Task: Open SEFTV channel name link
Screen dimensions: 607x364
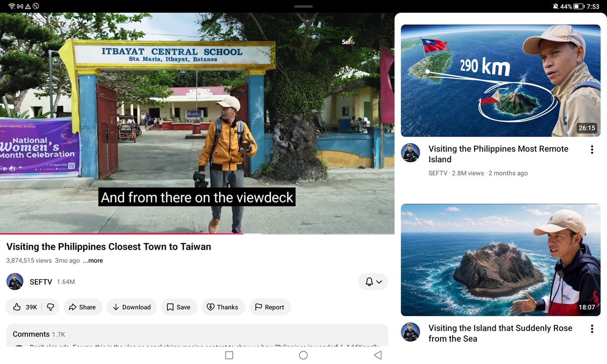Action: pyautogui.click(x=41, y=282)
